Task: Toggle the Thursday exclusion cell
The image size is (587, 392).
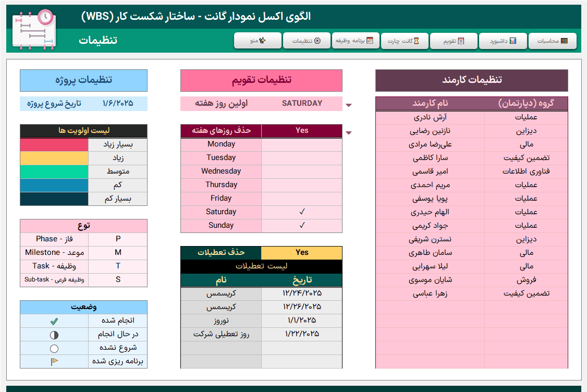Action: [302, 185]
